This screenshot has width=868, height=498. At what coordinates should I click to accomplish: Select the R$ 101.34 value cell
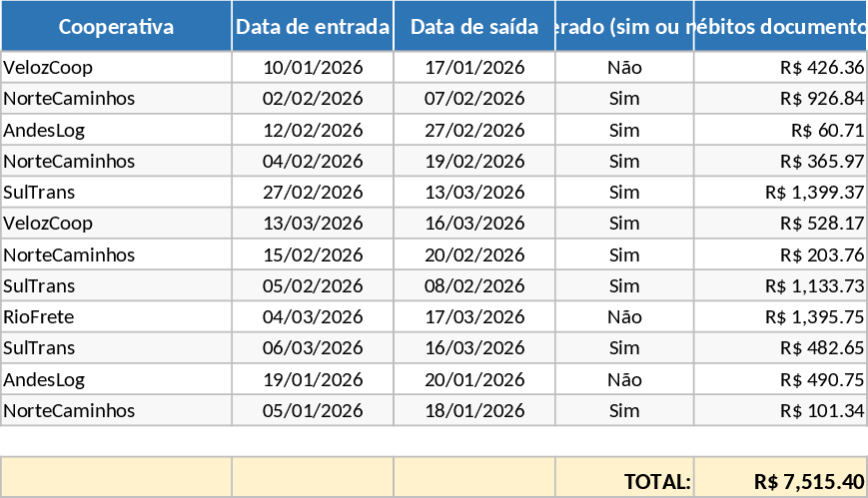(x=780, y=411)
